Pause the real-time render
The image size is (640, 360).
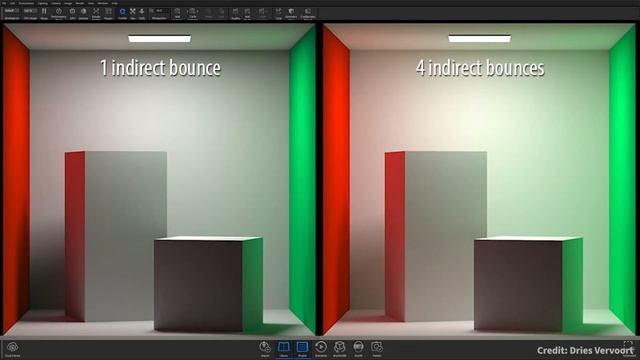pyautogui.click(x=44, y=11)
